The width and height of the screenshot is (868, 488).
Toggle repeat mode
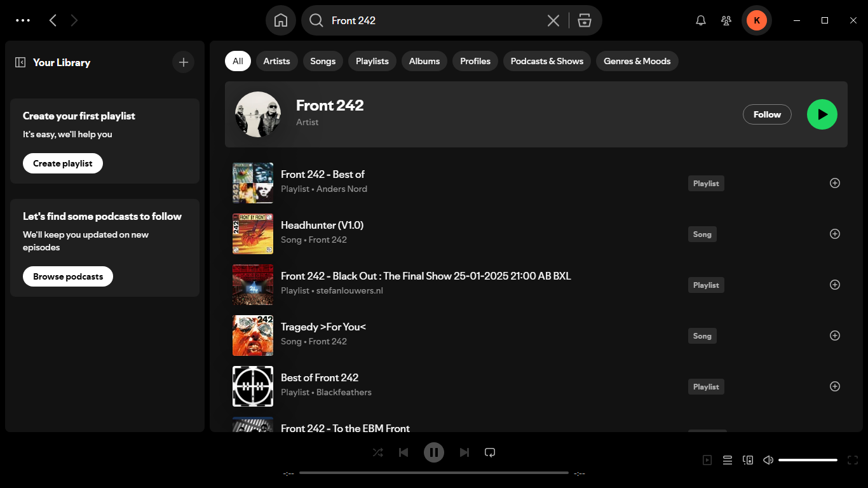[x=490, y=452]
